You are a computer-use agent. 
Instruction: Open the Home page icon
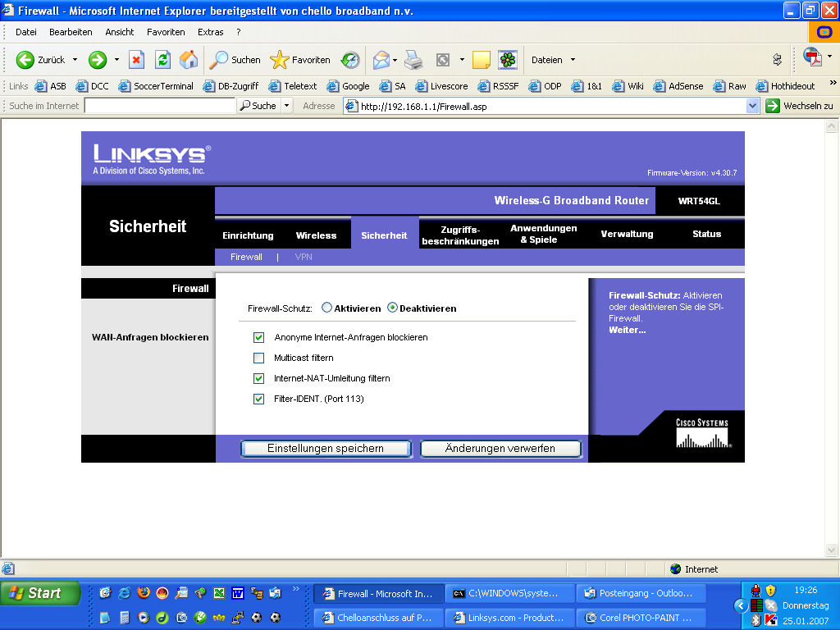(188, 59)
